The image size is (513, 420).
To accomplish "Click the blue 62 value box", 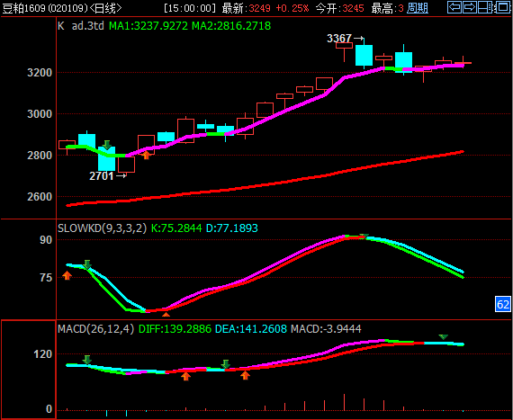I will (502, 304).
